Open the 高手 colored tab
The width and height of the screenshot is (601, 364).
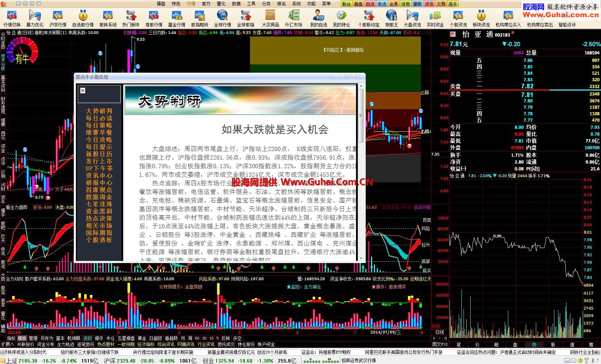click(x=453, y=4)
